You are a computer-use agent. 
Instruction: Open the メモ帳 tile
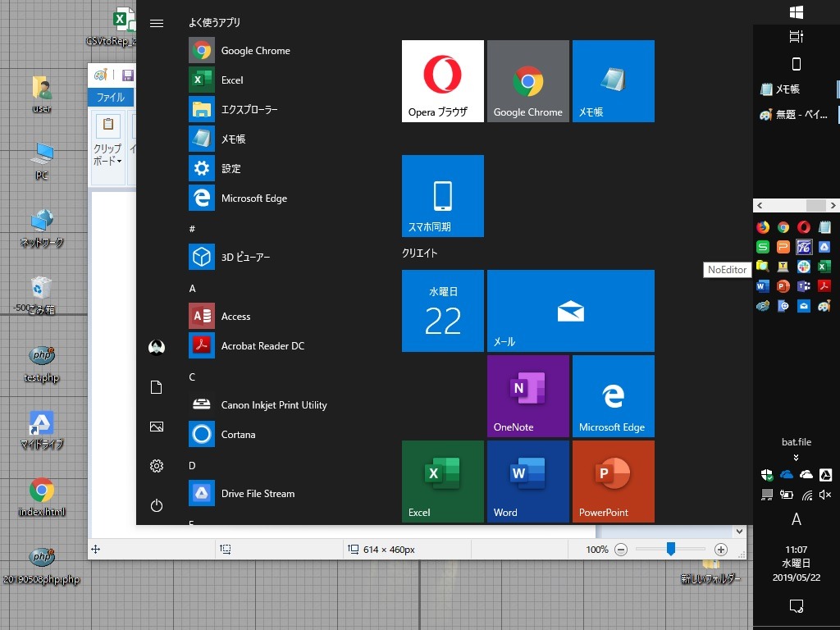614,81
